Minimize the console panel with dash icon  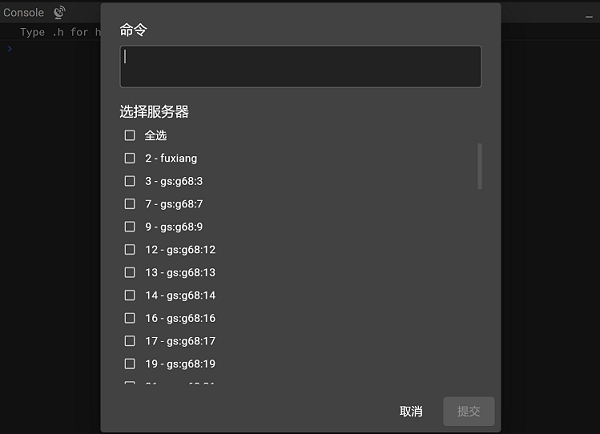pos(589,16)
